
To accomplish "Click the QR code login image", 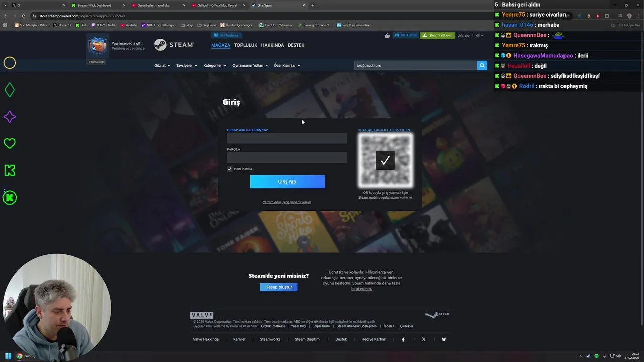I will (385, 160).
